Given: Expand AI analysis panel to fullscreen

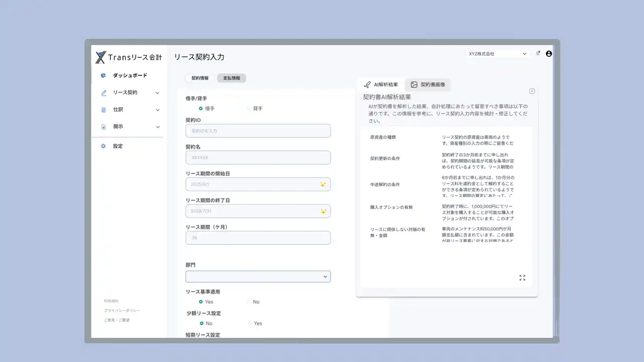Looking at the screenshot, I should [x=522, y=278].
